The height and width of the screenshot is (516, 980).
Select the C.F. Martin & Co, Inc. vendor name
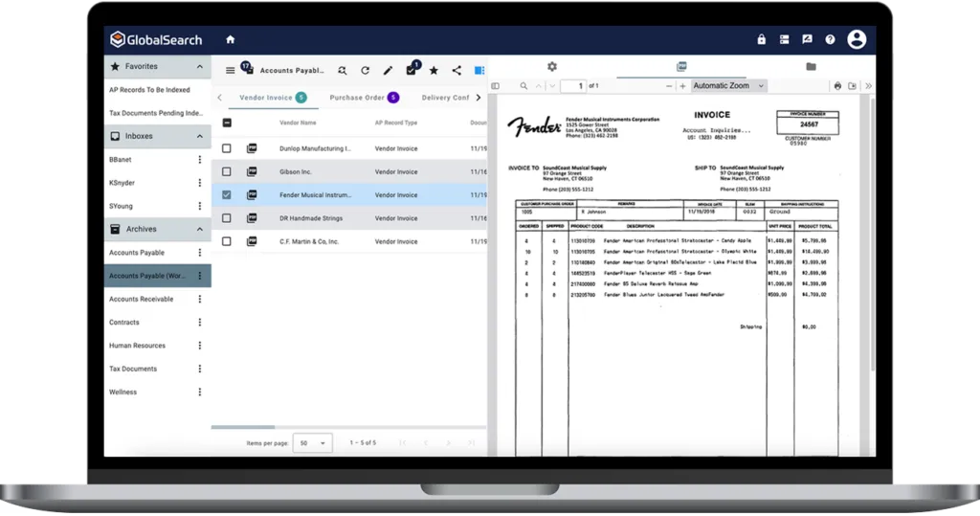coord(309,241)
